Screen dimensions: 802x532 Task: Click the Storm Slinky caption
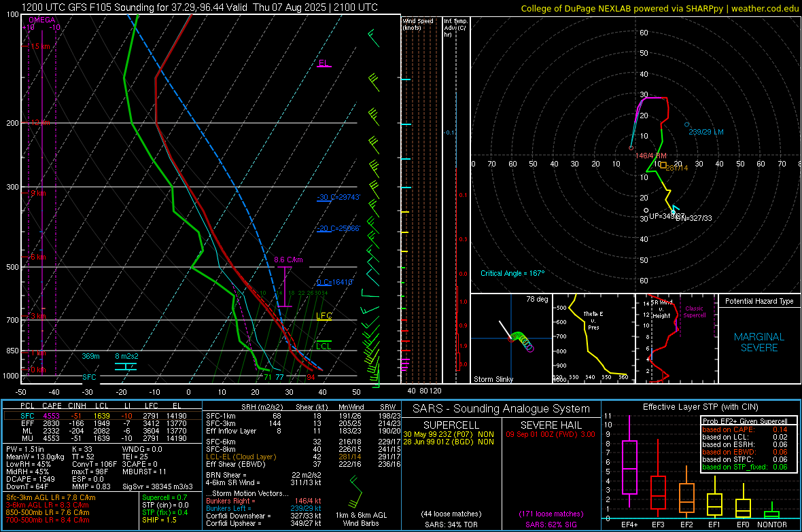click(x=493, y=379)
